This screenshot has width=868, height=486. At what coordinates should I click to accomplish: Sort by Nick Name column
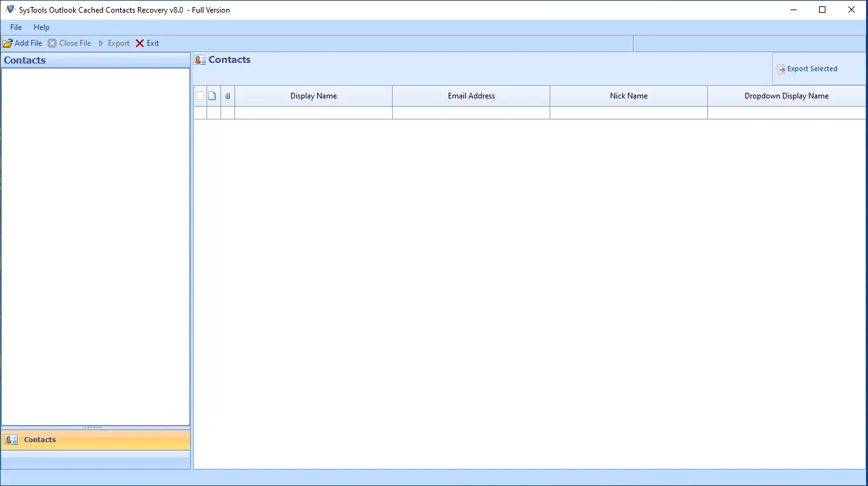click(x=629, y=96)
